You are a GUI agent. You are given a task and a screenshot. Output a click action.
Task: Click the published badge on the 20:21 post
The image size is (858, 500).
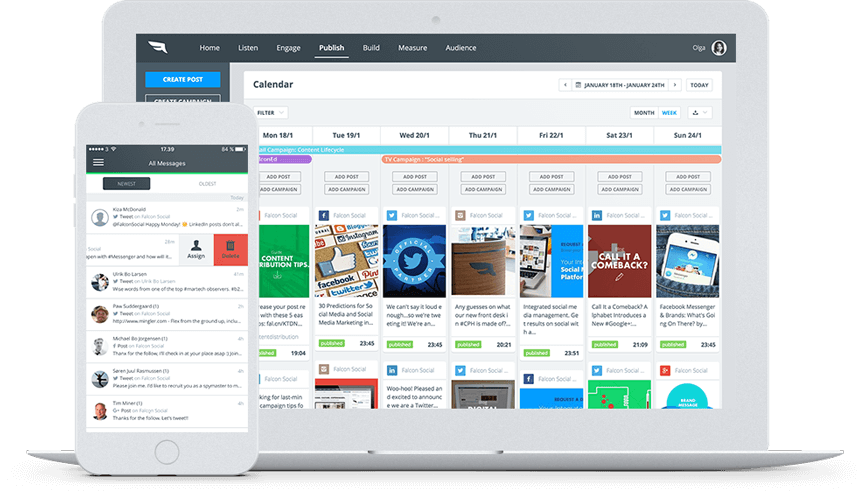point(468,345)
